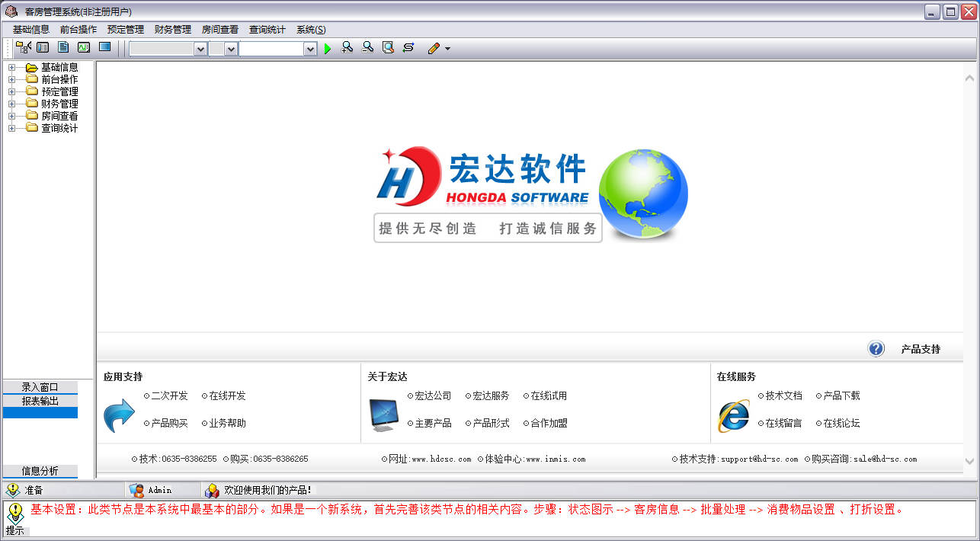980x541 pixels.
Task: Click the Internet Explorer online service icon
Action: coord(733,416)
